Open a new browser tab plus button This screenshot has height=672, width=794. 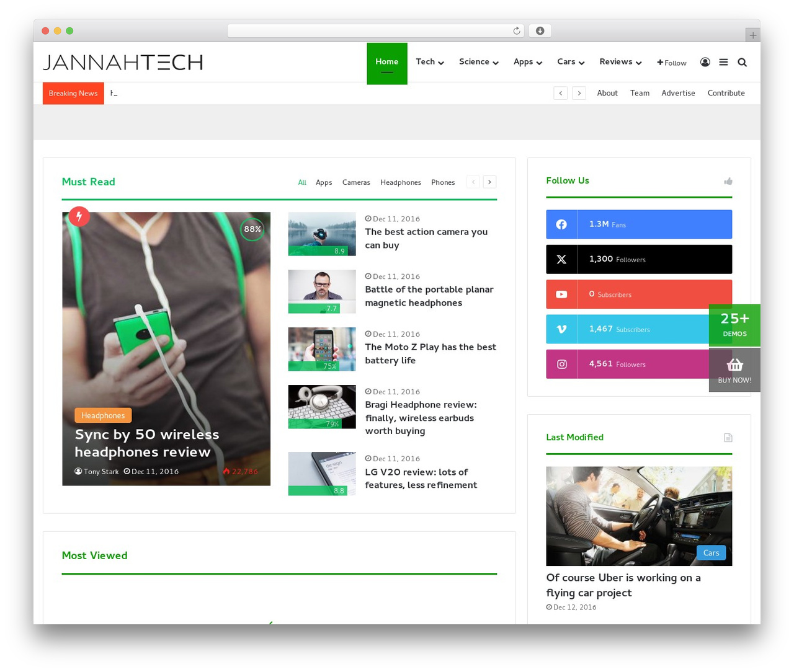click(x=752, y=35)
